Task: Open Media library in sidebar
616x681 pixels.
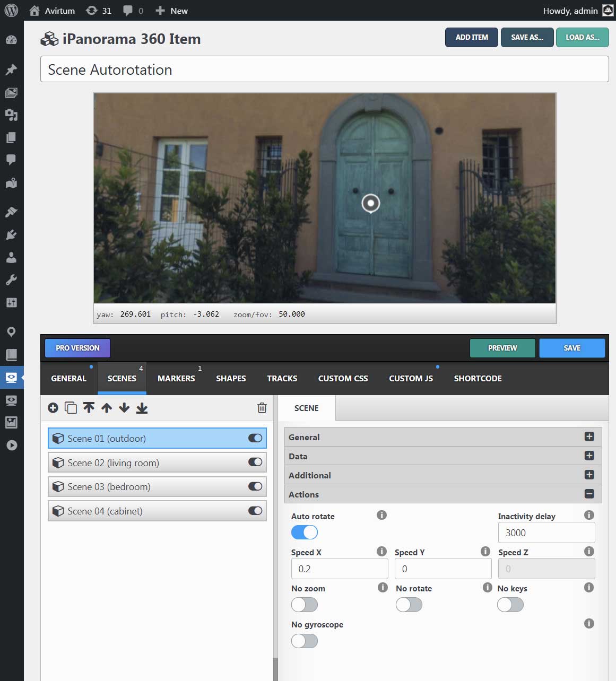Action: pos(11,93)
